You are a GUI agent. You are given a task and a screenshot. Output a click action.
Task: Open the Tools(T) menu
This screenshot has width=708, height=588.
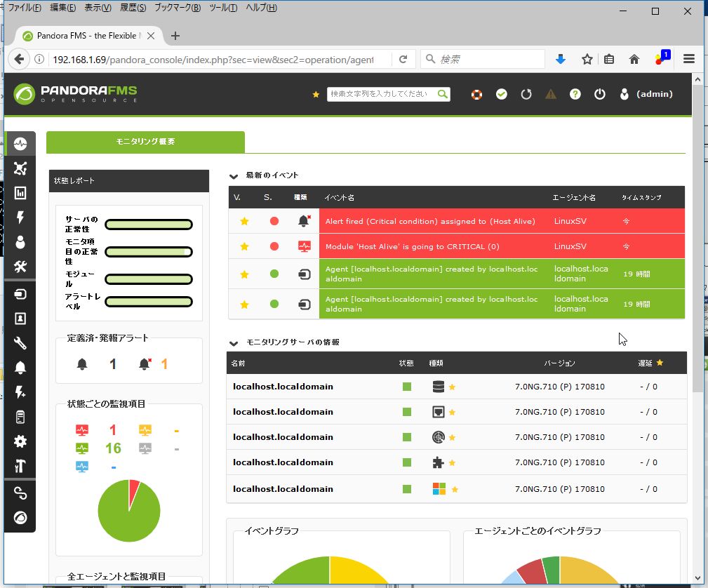[223, 8]
